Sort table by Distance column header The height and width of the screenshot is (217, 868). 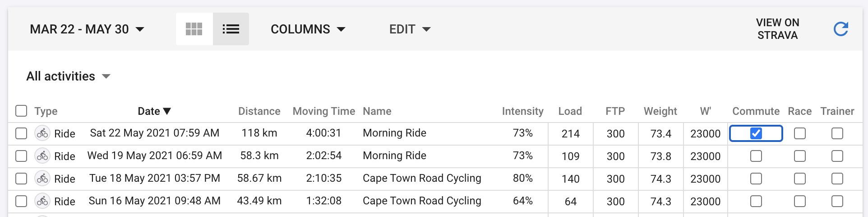click(x=259, y=111)
